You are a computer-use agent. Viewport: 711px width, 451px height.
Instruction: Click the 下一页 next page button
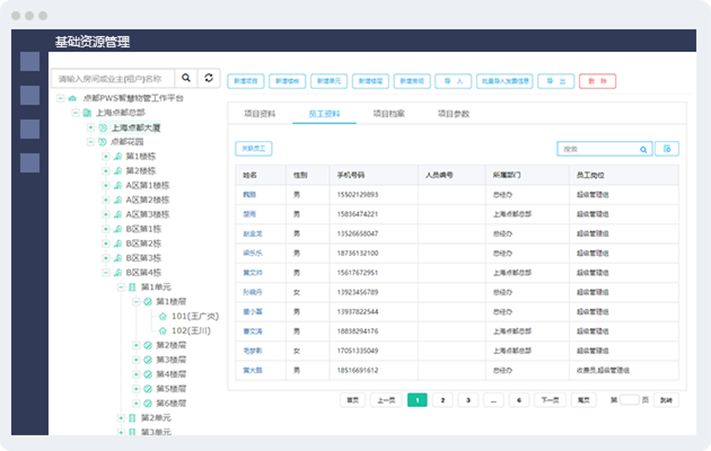tap(550, 400)
